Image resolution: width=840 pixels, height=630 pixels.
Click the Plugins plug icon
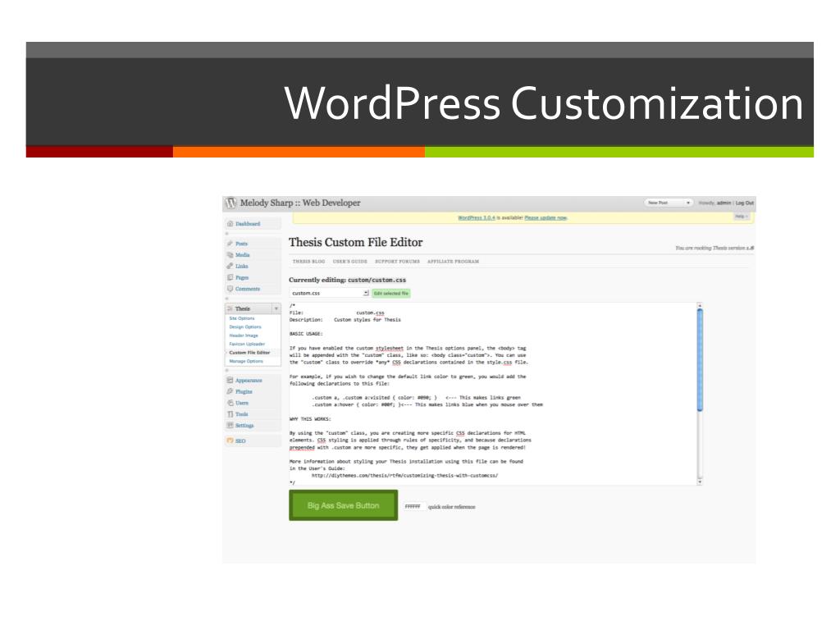point(230,391)
